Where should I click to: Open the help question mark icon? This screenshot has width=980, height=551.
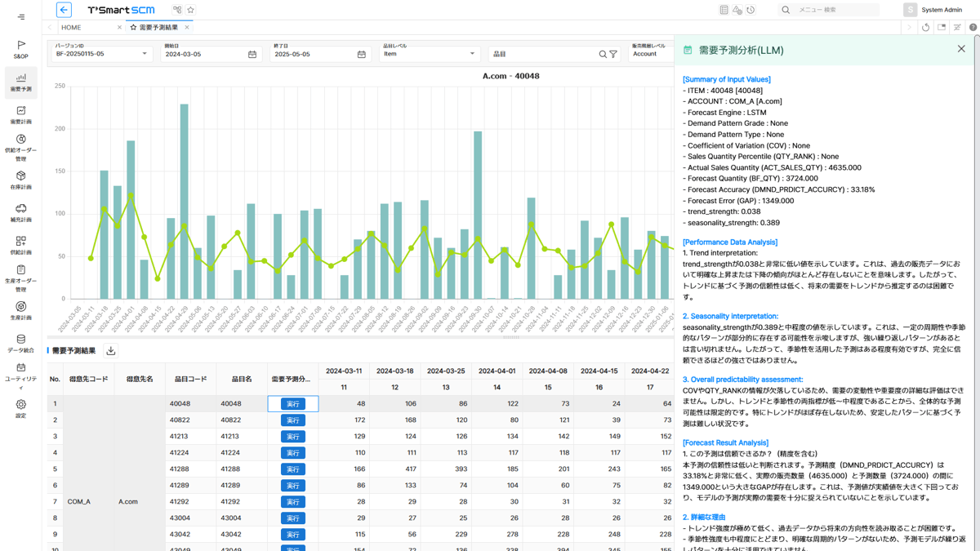point(973,28)
